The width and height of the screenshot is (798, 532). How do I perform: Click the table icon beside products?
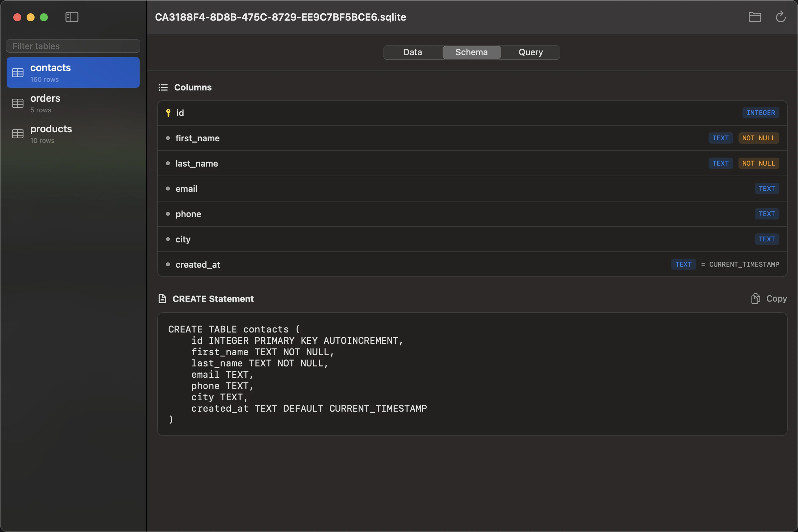click(18, 134)
